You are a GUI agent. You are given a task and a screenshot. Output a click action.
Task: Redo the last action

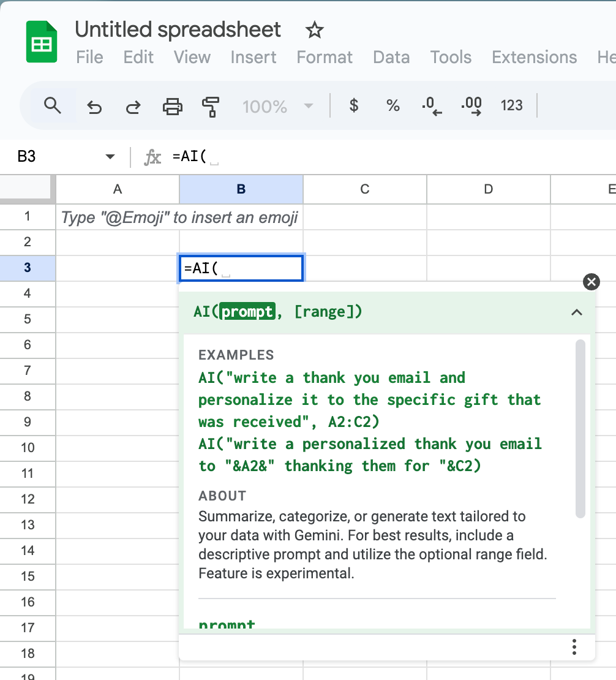pyautogui.click(x=133, y=106)
